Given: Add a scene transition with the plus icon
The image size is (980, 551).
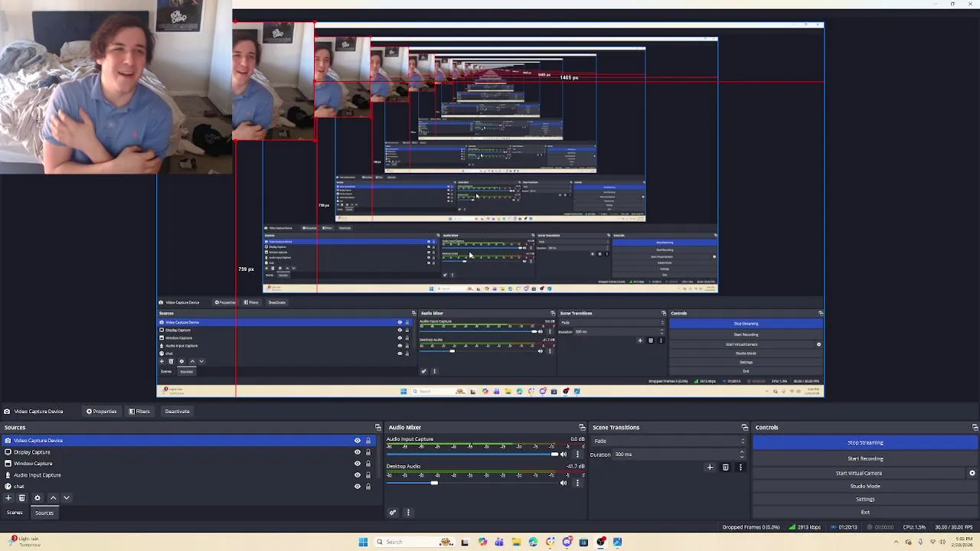Looking at the screenshot, I should pyautogui.click(x=710, y=467).
